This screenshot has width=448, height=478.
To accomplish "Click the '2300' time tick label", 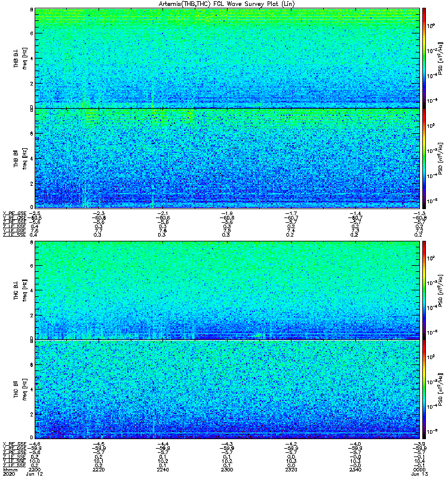I will pyautogui.click(x=227, y=470).
